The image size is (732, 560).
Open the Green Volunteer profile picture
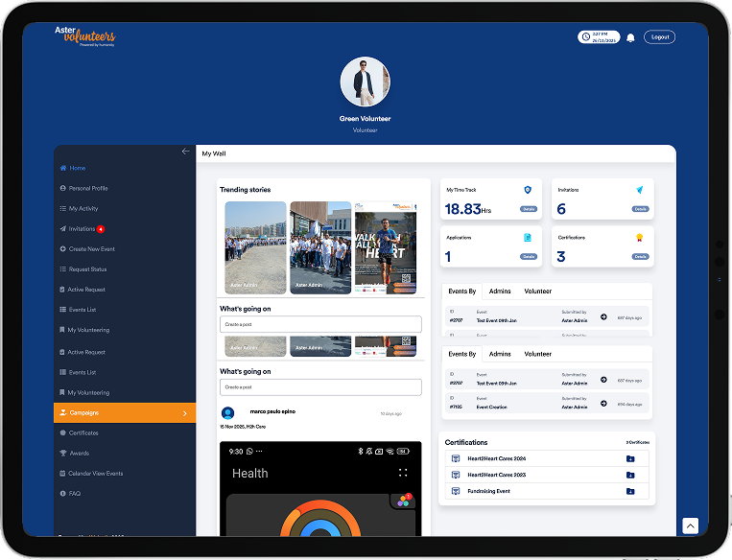tap(366, 82)
